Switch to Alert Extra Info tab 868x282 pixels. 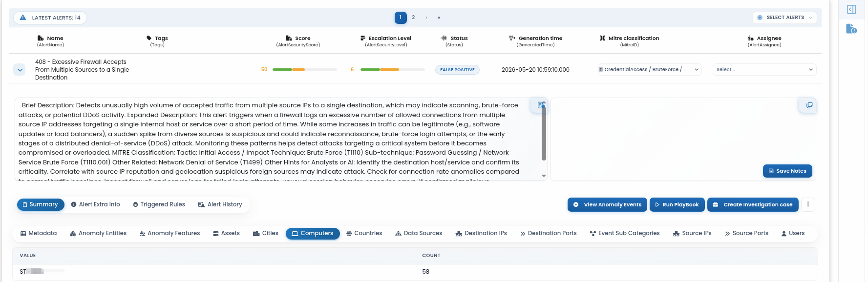(95, 204)
